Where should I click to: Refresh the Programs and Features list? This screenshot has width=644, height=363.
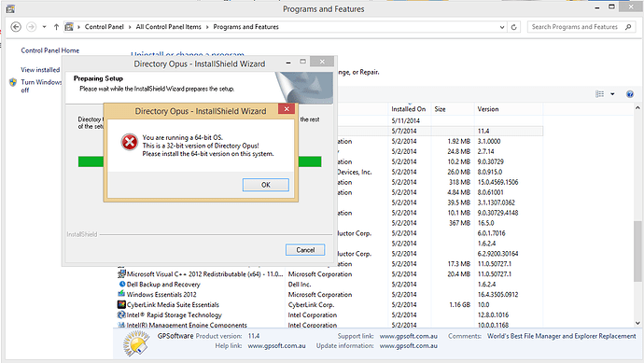pyautogui.click(x=513, y=27)
